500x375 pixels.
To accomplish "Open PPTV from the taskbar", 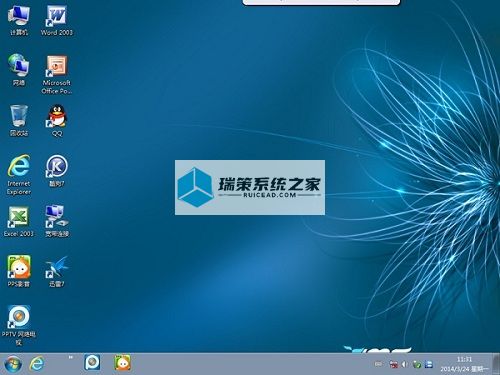I will pos(92,363).
